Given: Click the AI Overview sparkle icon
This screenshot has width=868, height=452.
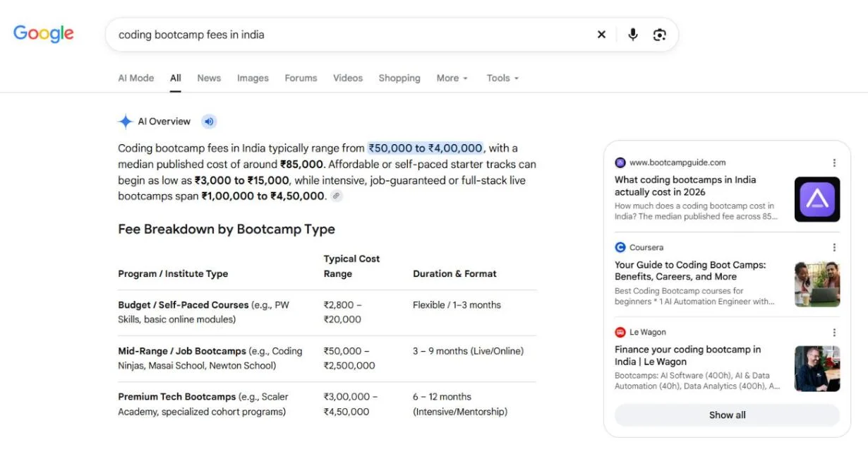Looking at the screenshot, I should coord(126,121).
